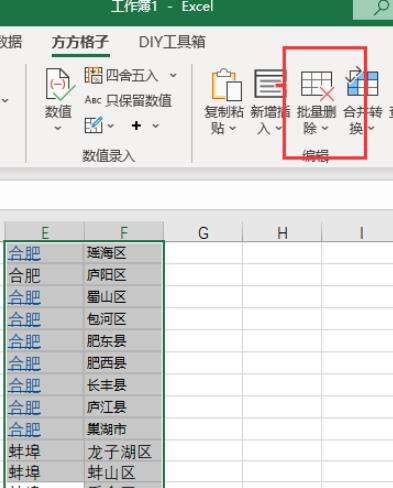
Task: Select the cell 龙子湖区
Action: coord(124,451)
